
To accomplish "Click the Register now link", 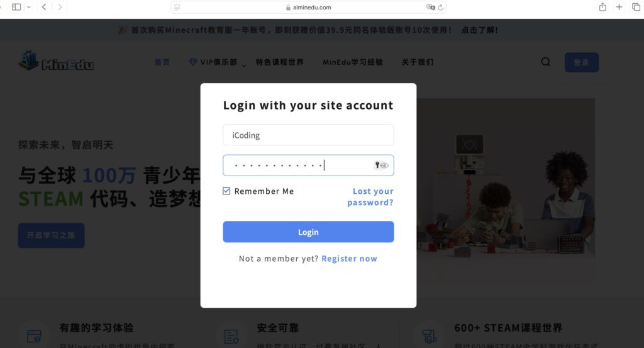I will [349, 259].
